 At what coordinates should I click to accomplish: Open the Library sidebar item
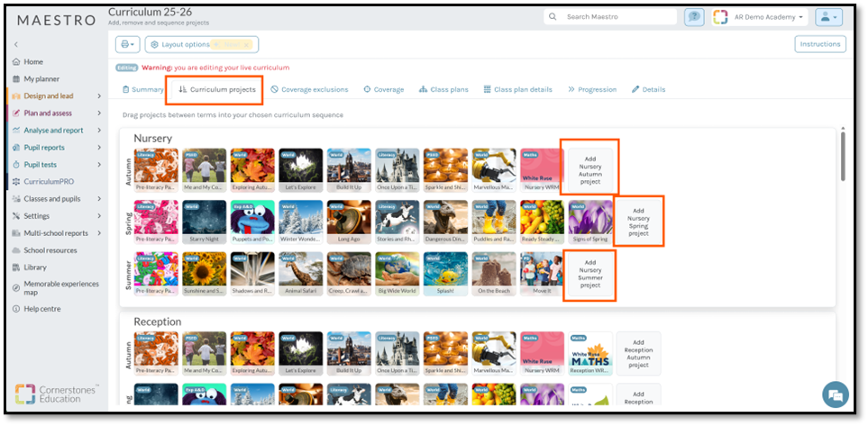point(35,267)
